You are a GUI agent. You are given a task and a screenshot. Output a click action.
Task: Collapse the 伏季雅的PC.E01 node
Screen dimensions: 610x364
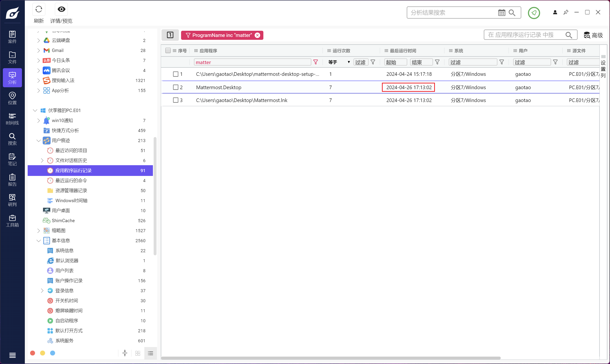pos(35,110)
